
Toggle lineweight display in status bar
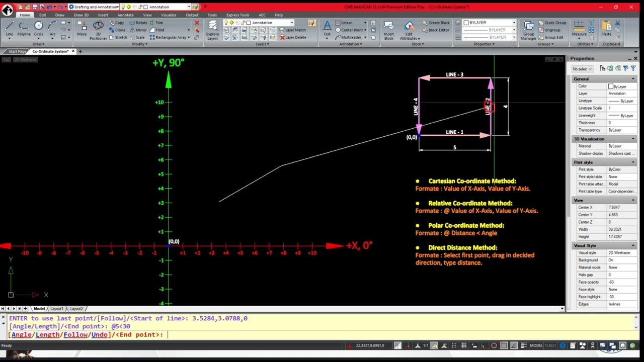pyautogui.click(x=524, y=345)
